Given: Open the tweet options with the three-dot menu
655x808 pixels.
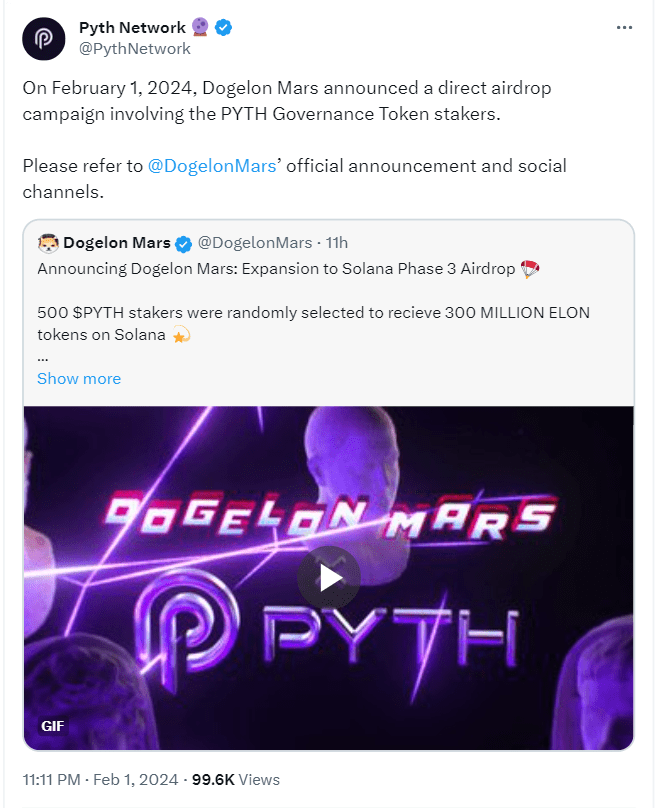Looking at the screenshot, I should pyautogui.click(x=622, y=28).
